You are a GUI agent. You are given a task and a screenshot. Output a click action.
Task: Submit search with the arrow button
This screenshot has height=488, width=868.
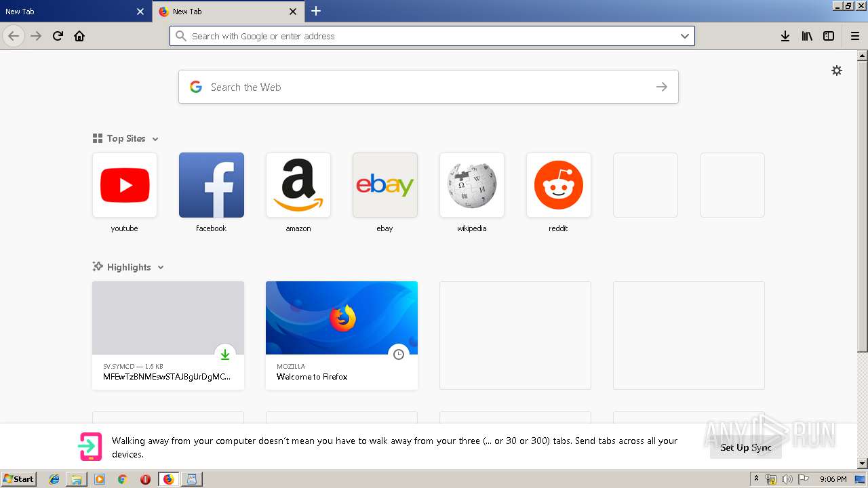click(662, 87)
